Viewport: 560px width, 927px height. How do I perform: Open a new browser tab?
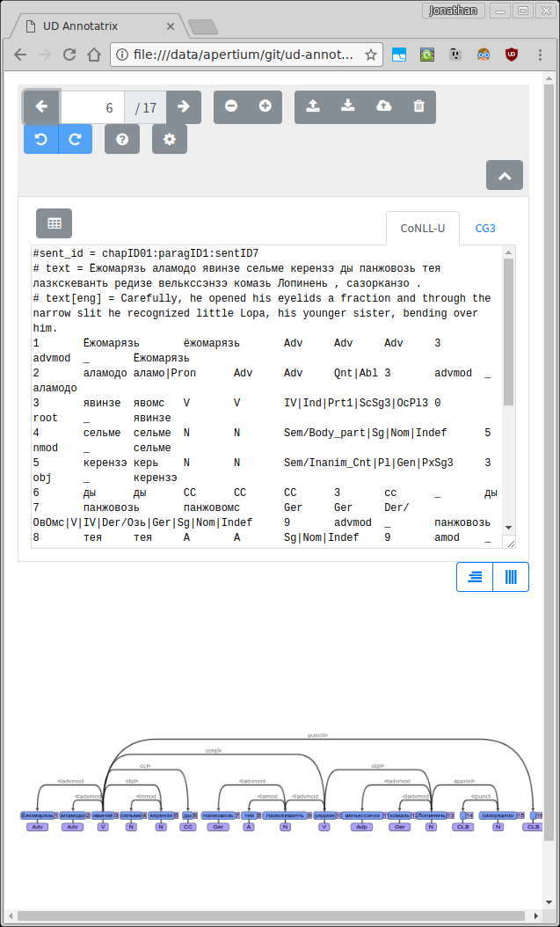pos(202,26)
